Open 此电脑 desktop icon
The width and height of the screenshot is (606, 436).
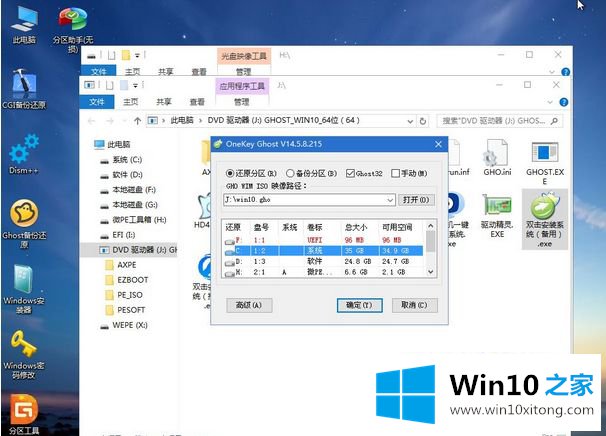click(x=24, y=25)
